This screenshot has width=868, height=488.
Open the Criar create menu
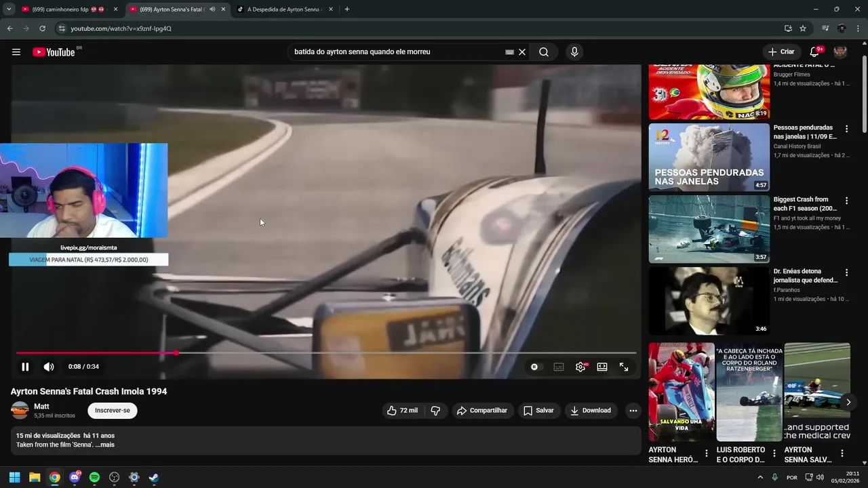pos(781,52)
